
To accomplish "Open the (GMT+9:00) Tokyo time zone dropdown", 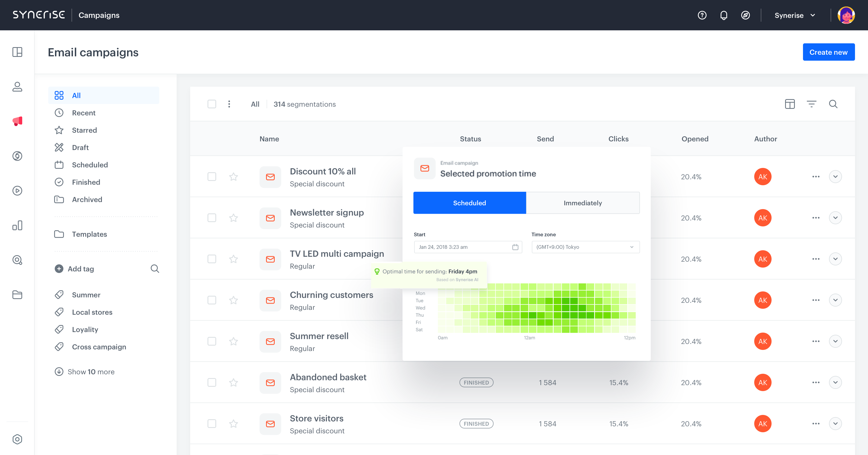I will coord(585,247).
